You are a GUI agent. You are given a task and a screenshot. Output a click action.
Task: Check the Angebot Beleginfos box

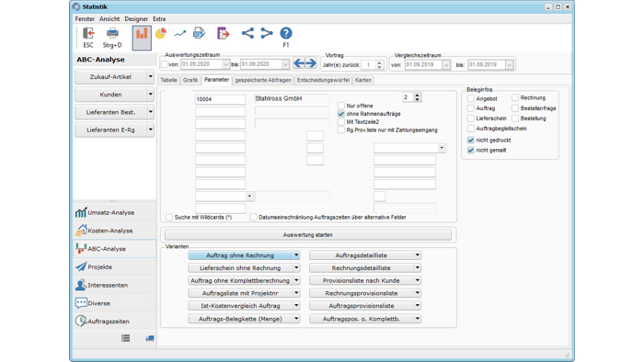pos(471,99)
